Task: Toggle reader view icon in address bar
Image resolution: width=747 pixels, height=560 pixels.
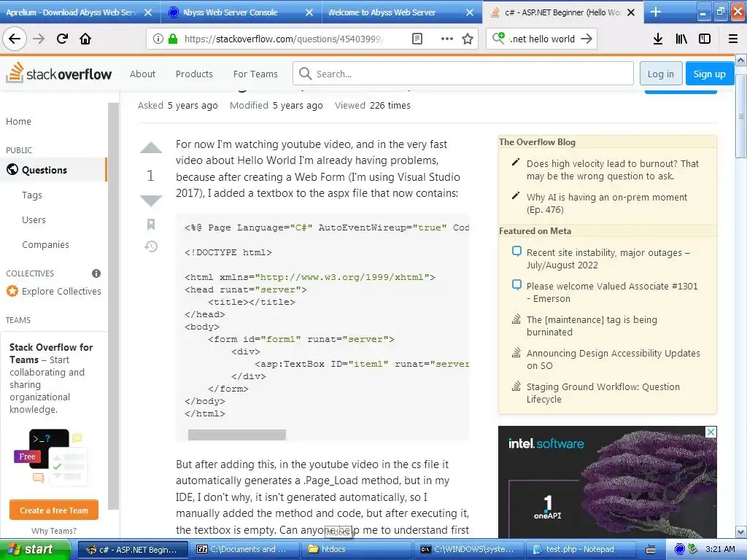Action: 417,39
